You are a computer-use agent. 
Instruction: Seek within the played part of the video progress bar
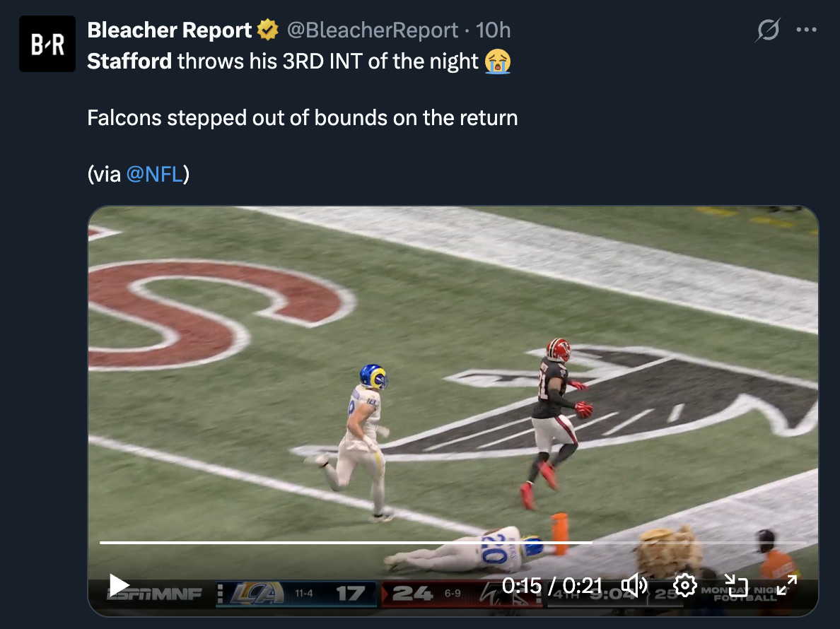(346, 542)
